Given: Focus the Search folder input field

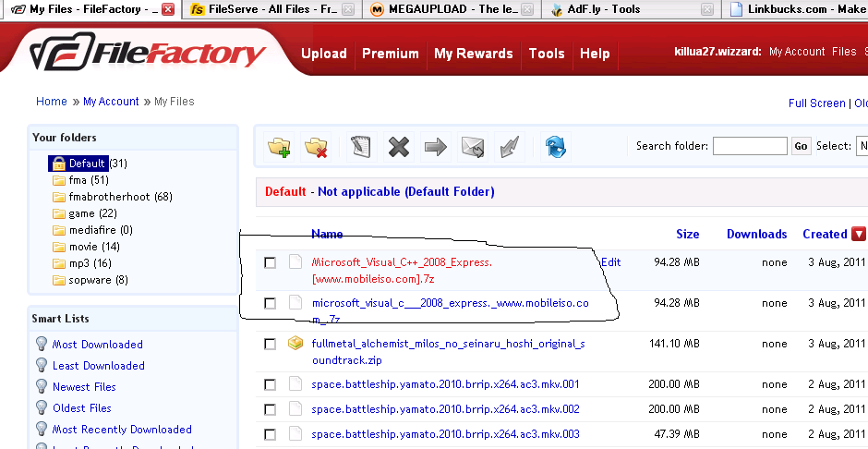Looking at the screenshot, I should [750, 146].
